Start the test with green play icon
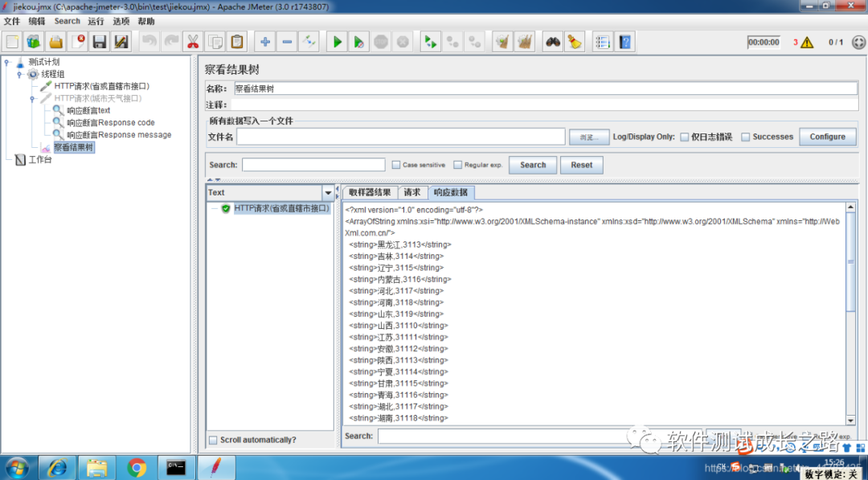Image resolution: width=868 pixels, height=480 pixels. point(337,42)
